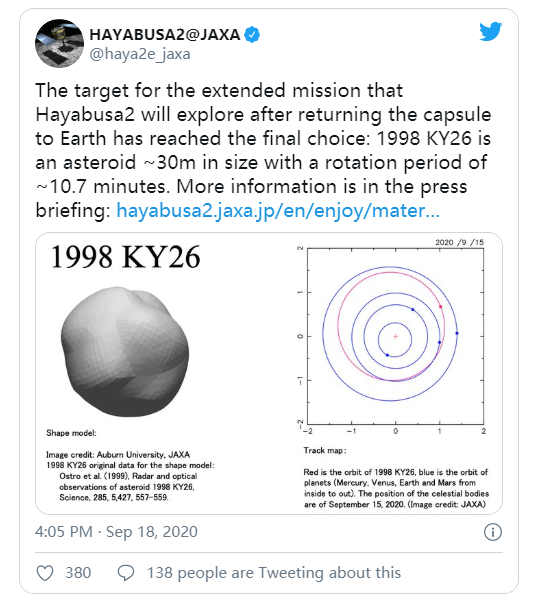Click the 4:05 PM Sep 18, 2020 timestamp
The width and height of the screenshot is (534, 603).
[x=116, y=532]
